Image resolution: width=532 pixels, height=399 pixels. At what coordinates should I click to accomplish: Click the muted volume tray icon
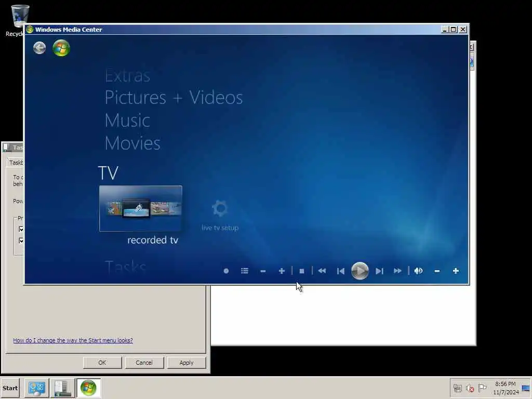click(x=470, y=388)
